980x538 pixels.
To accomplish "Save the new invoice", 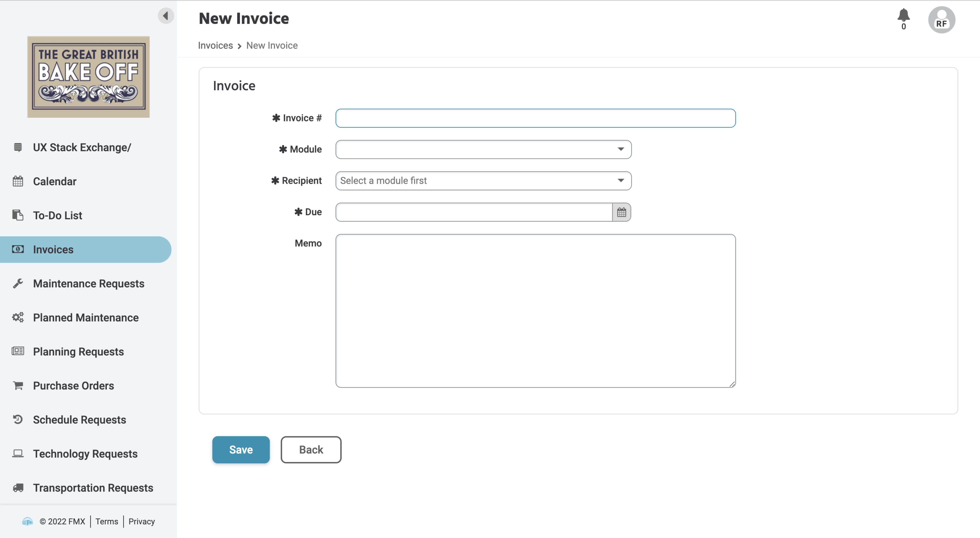I will 241,450.
